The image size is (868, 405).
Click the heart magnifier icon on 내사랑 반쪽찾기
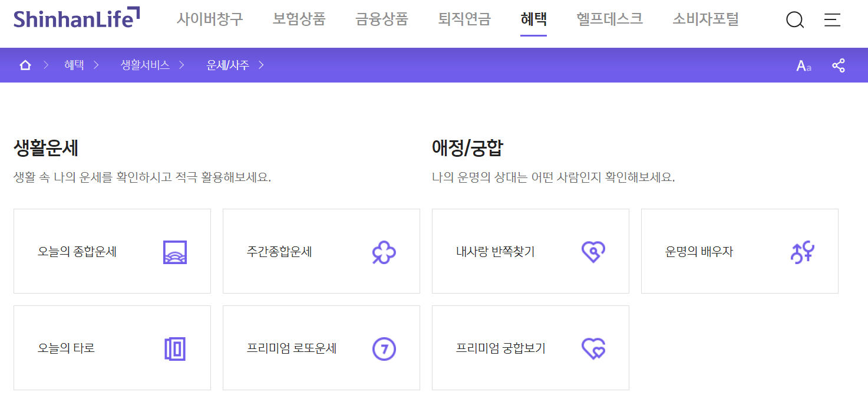click(593, 251)
